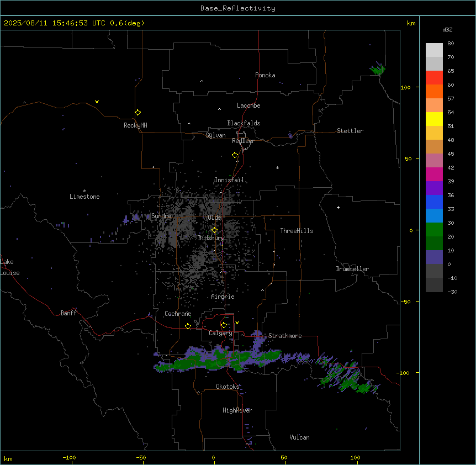The image size is (476, 465).
Task: Click the yellow diamond marker above Calgary
Action: pos(224,325)
